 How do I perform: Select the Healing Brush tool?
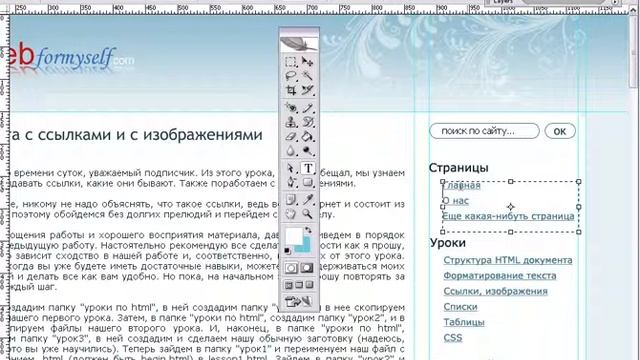tap(291, 108)
